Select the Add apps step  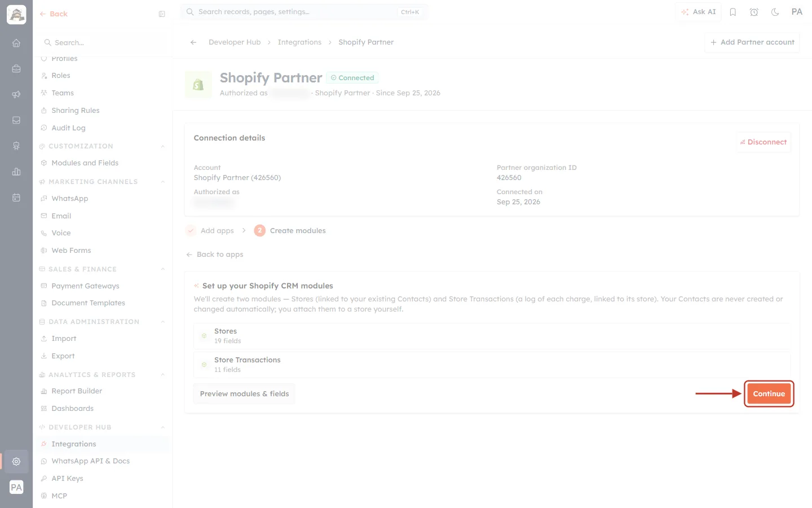(x=210, y=231)
